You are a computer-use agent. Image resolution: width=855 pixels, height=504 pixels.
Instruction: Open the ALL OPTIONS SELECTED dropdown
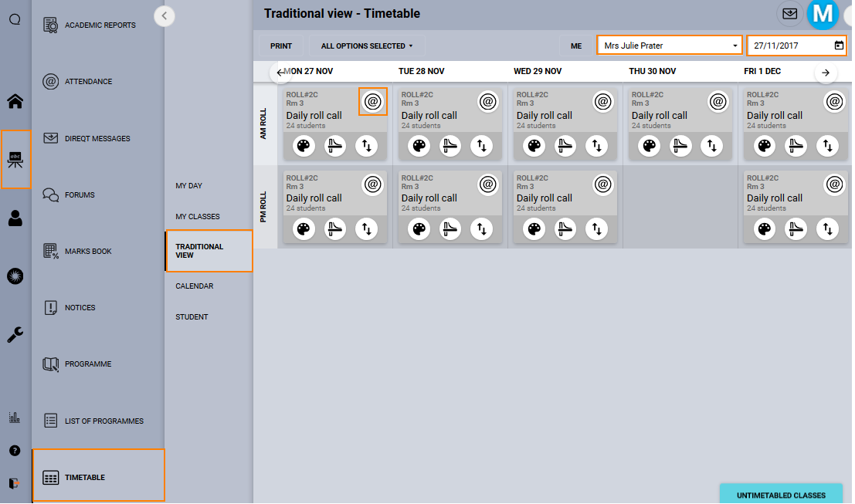click(x=365, y=46)
